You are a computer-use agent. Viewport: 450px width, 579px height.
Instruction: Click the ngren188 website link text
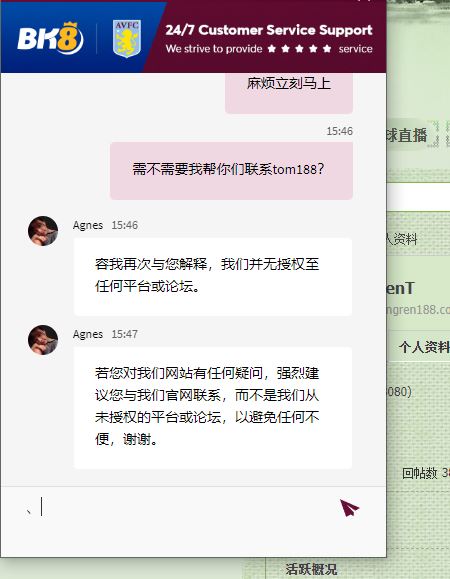(x=418, y=309)
